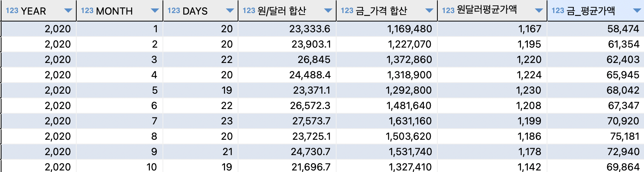Select cell 61,354 in 금_평균가액
Viewport: 644px width, 172px height.
pos(595,44)
